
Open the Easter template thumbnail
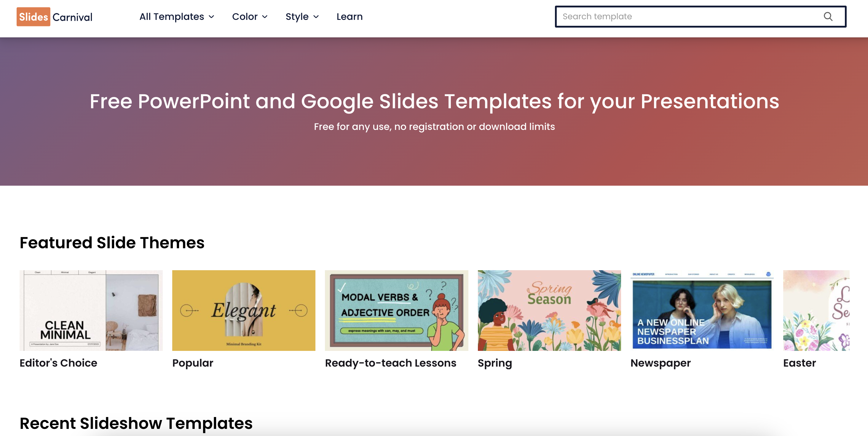click(x=816, y=310)
